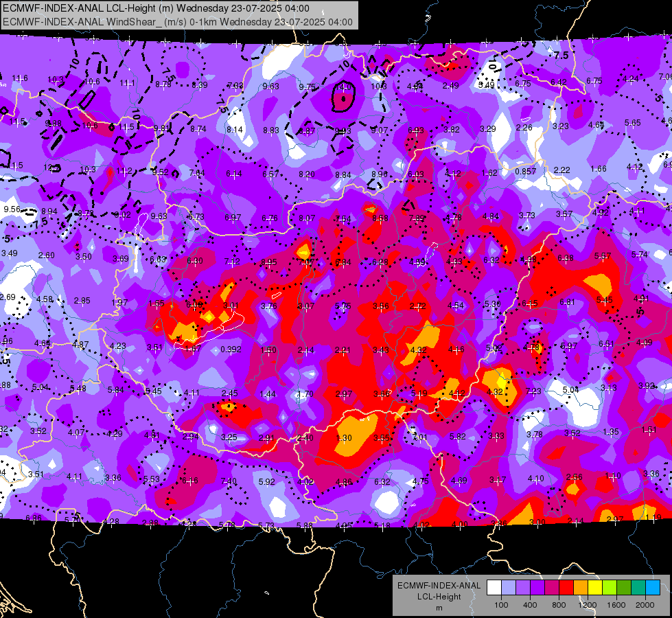This screenshot has width=672, height=618.
Task: Click the magenta legend color swatch
Action: (552, 587)
